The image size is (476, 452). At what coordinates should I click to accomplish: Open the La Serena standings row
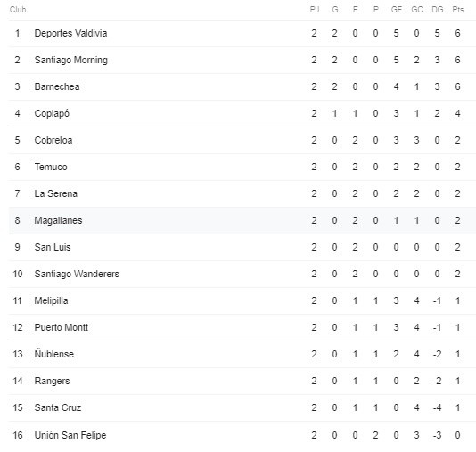coord(242,193)
